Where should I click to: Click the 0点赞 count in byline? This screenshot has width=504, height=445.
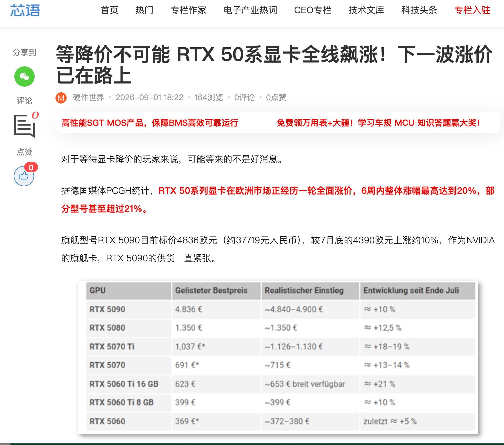tap(276, 97)
